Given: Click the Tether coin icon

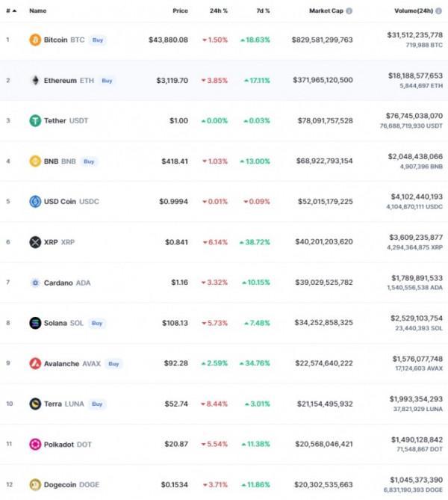Looking at the screenshot, I should (35, 120).
